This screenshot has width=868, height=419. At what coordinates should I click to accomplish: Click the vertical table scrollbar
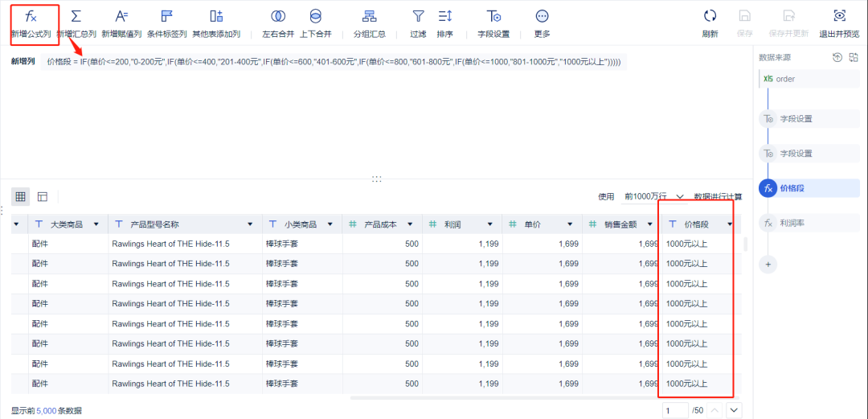pyautogui.click(x=744, y=244)
